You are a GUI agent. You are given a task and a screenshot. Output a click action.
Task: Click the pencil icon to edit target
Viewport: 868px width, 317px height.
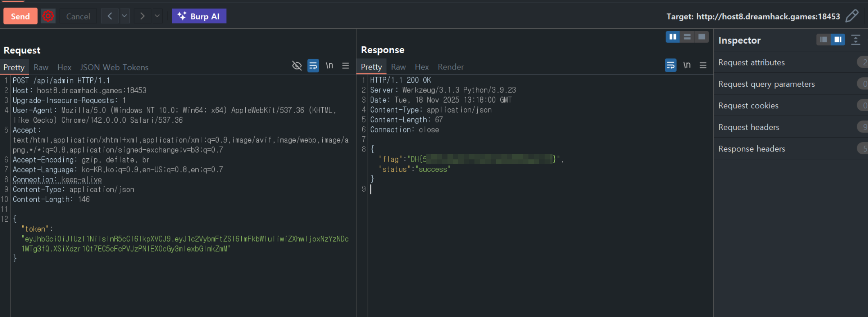852,16
